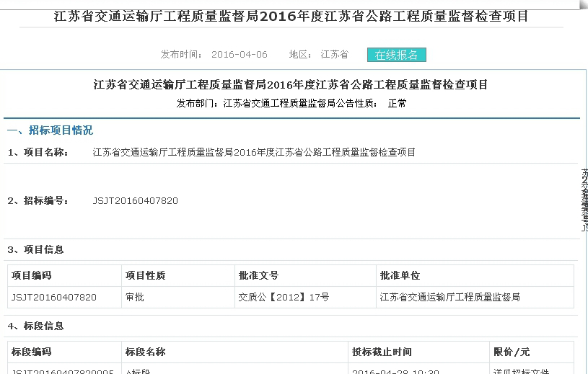Click the 2、招标编号 label
588x374 pixels.
coord(38,200)
